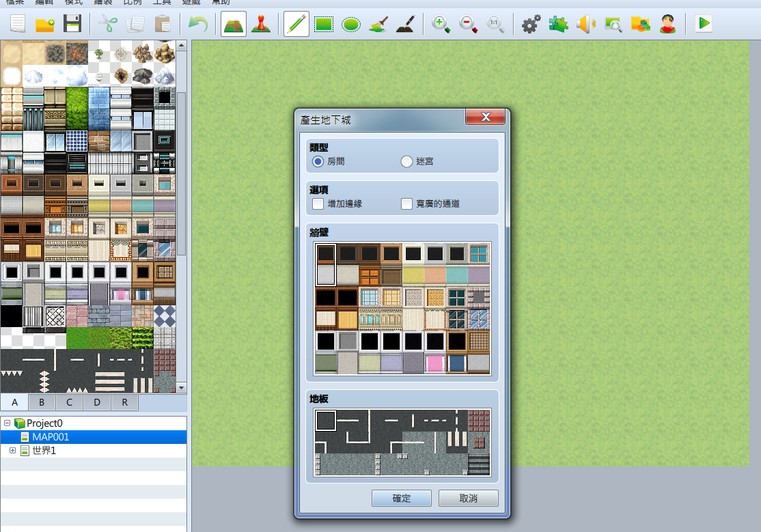Switch to tileset tab R
The height and width of the screenshot is (532, 761).
click(x=125, y=402)
